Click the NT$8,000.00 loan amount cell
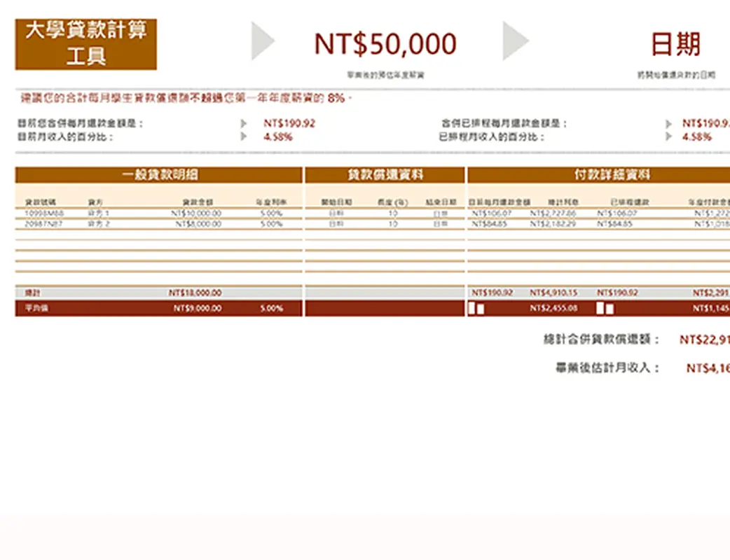 tap(198, 224)
